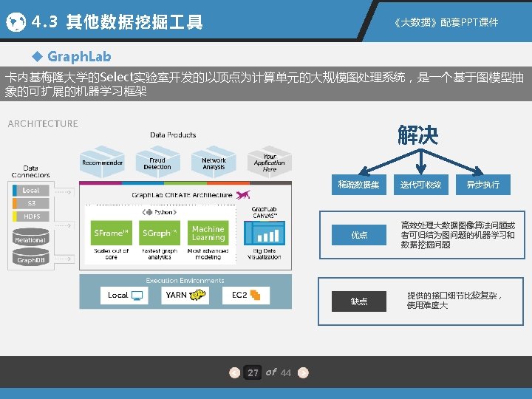The width and height of the screenshot is (532, 399).
Task: Click the Relational database cylinder icon
Action: click(x=30, y=237)
